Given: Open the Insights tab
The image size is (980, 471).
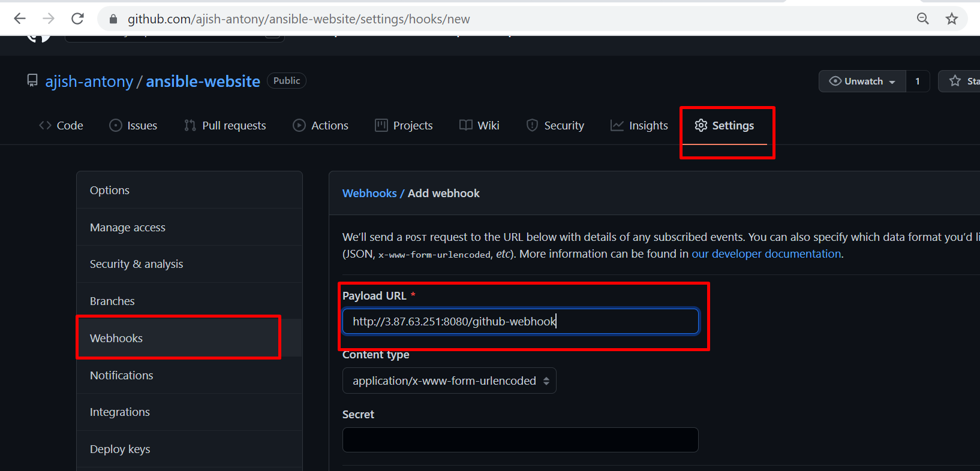Looking at the screenshot, I should [x=639, y=126].
